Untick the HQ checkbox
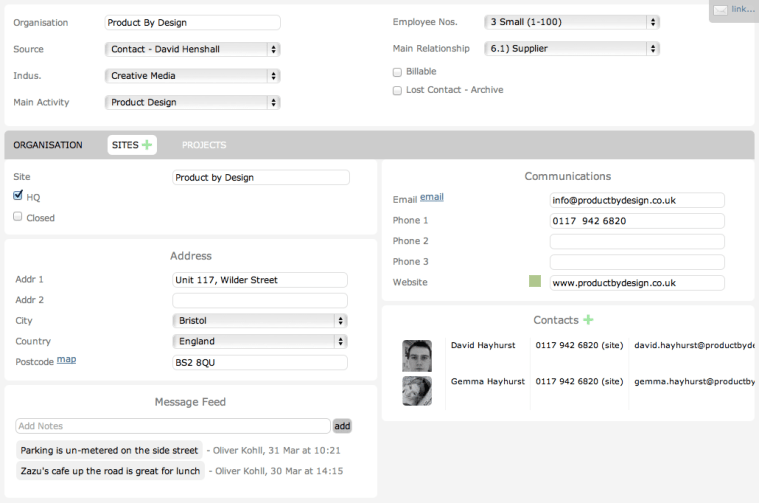The height and width of the screenshot is (503, 759). pos(18,197)
